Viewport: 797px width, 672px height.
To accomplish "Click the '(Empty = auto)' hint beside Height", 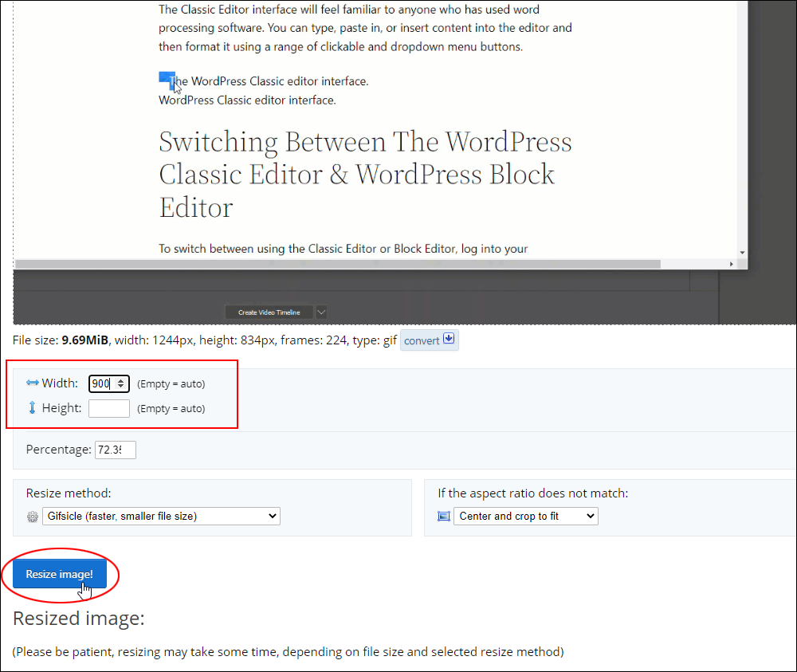I will coord(171,409).
